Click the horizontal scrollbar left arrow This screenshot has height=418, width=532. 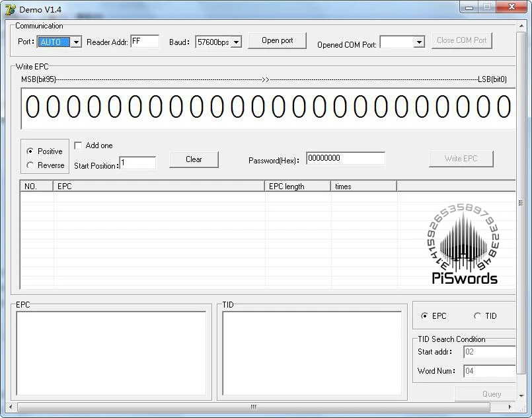pyautogui.click(x=11, y=407)
